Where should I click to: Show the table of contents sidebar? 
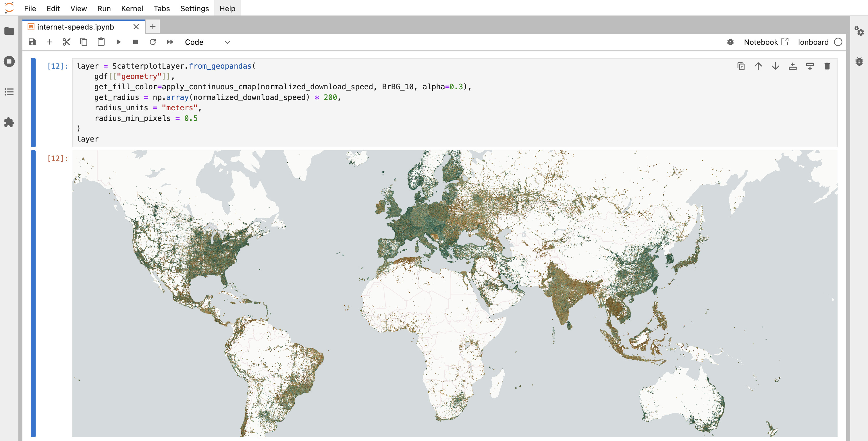tap(9, 92)
